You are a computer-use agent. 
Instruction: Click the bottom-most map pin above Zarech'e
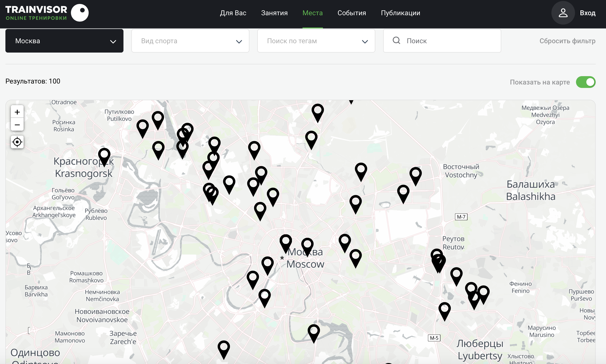224,348
